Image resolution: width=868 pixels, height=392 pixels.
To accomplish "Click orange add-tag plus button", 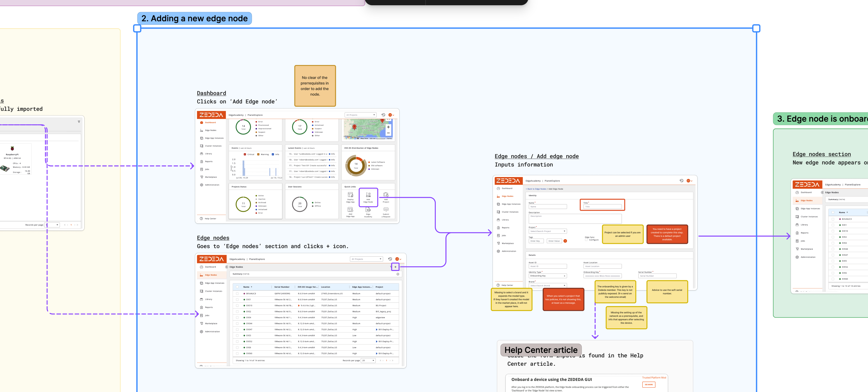I will (x=565, y=241).
